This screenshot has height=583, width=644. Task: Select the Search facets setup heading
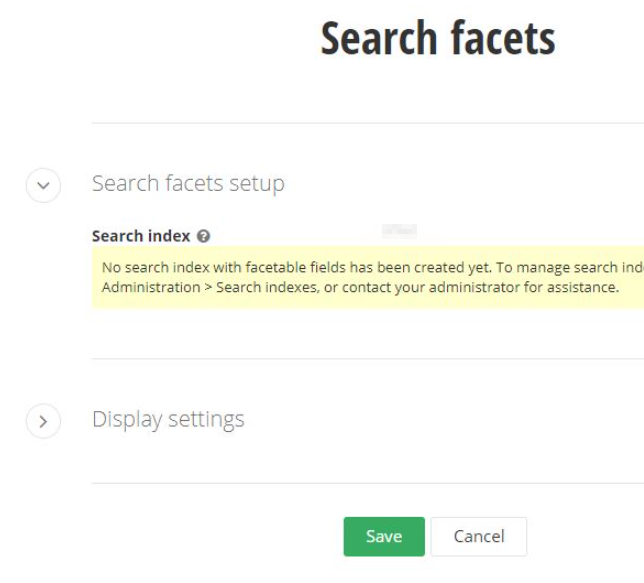coord(188,183)
